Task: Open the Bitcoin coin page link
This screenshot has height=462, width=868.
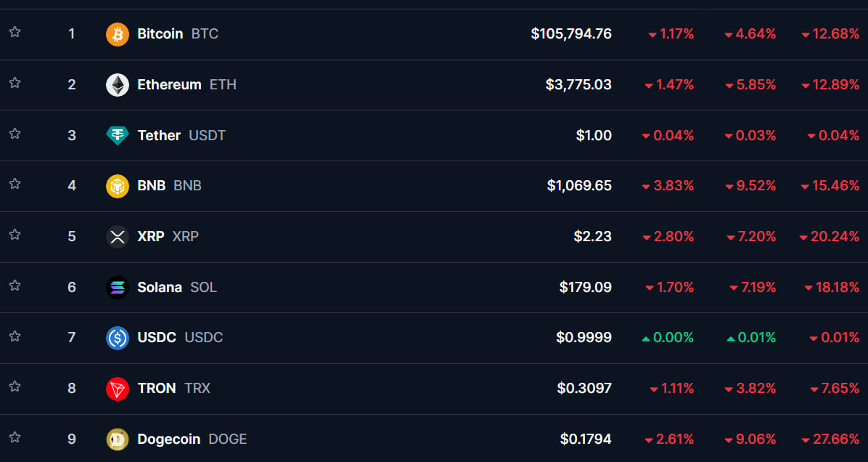Action: (160, 34)
